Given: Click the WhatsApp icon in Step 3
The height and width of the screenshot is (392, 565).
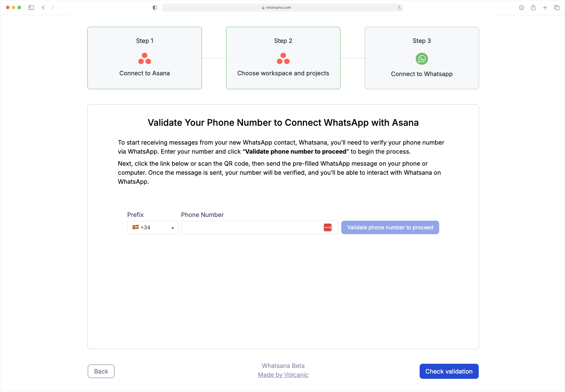Looking at the screenshot, I should 422,59.
